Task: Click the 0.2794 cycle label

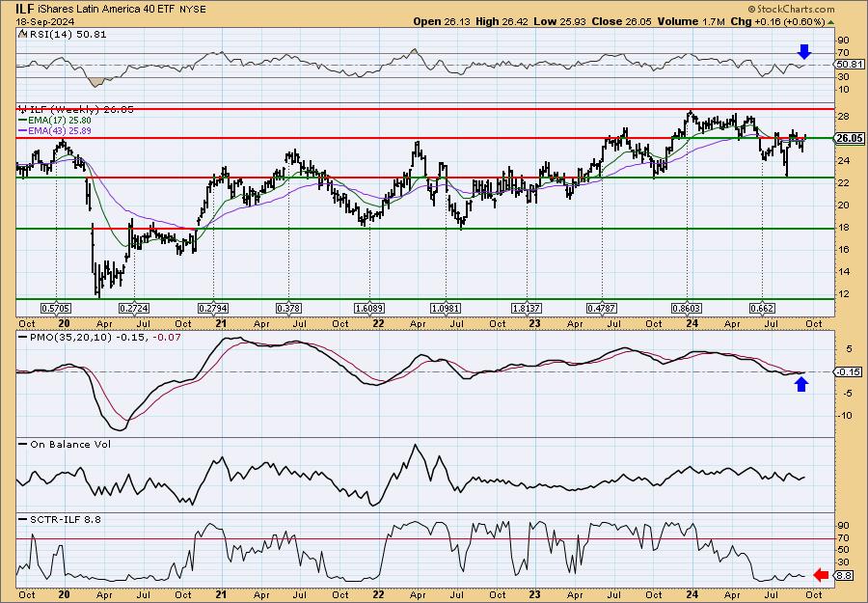Action: click(213, 308)
